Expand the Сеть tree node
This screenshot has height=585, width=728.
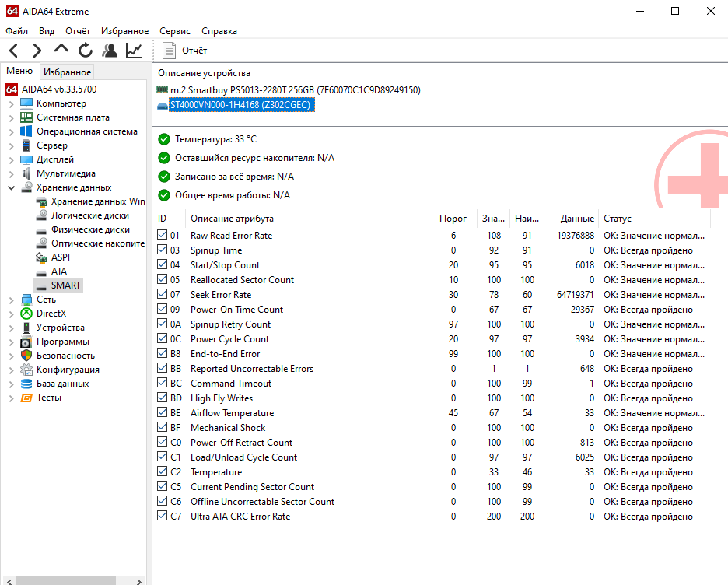[11, 300]
